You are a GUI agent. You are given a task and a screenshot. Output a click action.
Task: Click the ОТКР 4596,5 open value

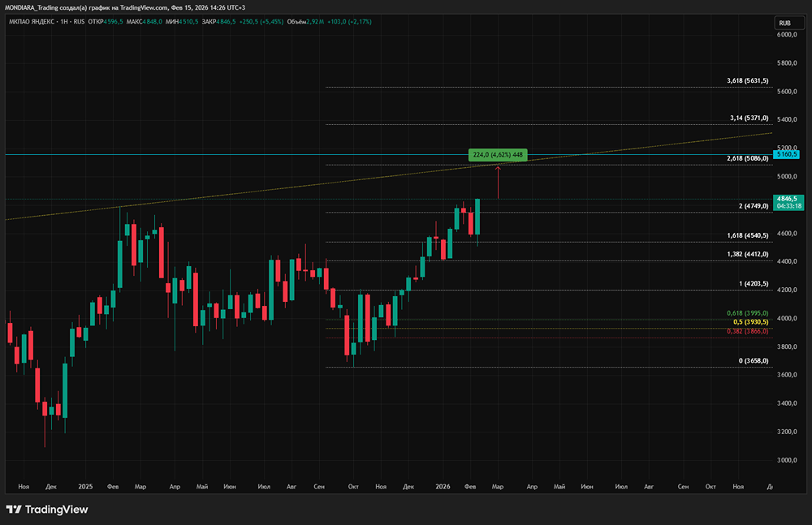[x=106, y=22]
